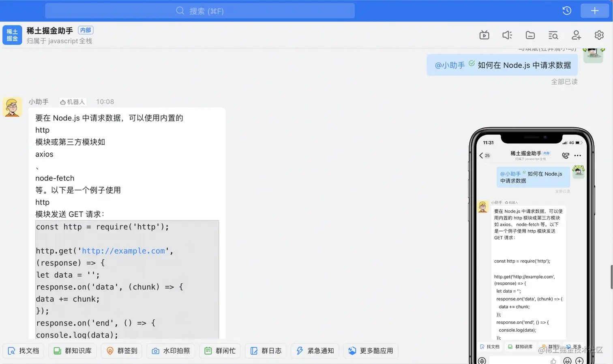
Task: Open 群知识库 shortcut
Action: 73,351
